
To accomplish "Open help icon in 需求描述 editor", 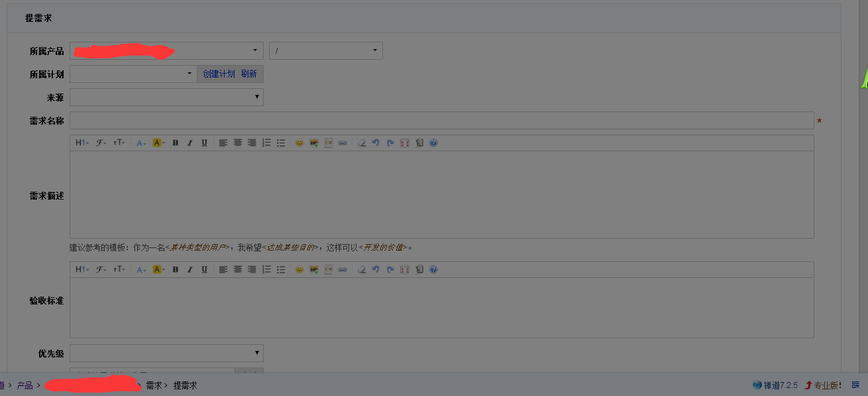I will (x=433, y=143).
